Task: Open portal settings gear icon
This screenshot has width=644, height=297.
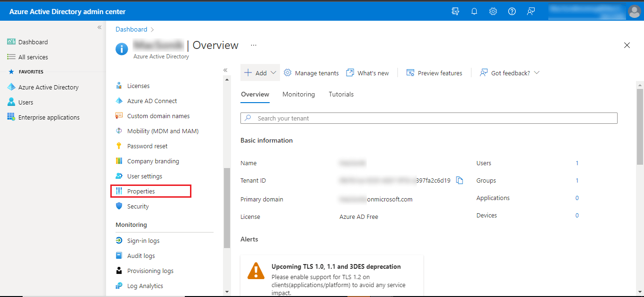Action: click(493, 11)
